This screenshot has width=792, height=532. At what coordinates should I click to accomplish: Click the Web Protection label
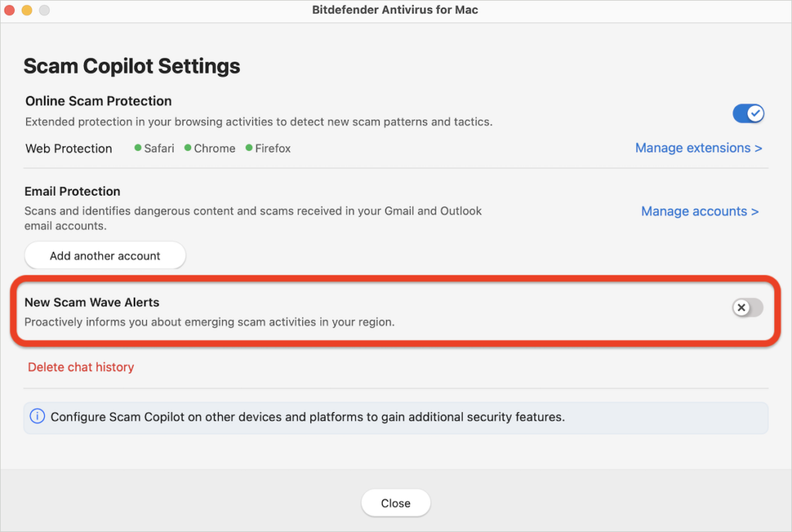(68, 148)
